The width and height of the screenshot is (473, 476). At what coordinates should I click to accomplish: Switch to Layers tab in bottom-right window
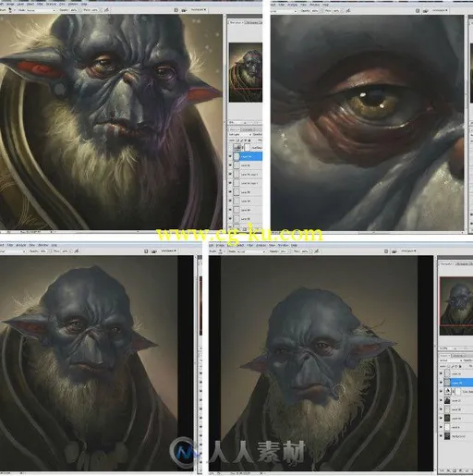pyautogui.click(x=444, y=356)
